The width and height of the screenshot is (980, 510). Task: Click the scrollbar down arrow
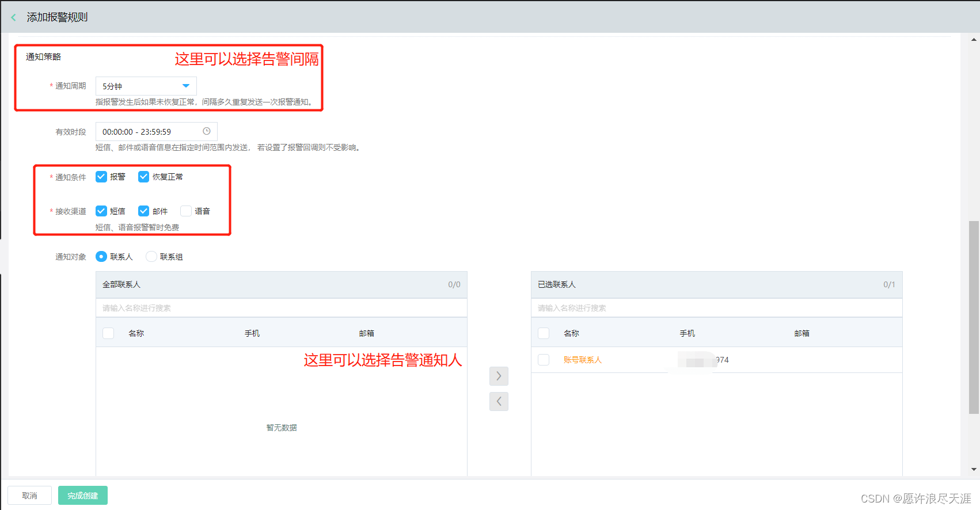click(x=974, y=470)
